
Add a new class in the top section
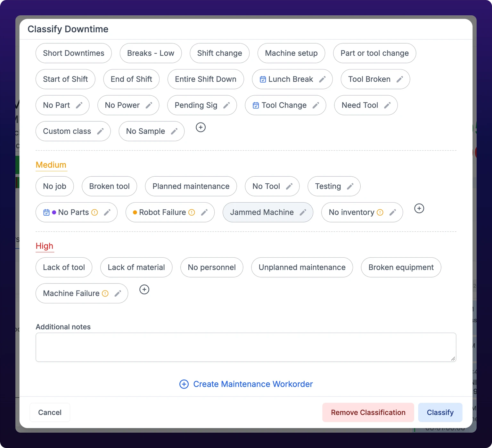(x=201, y=127)
